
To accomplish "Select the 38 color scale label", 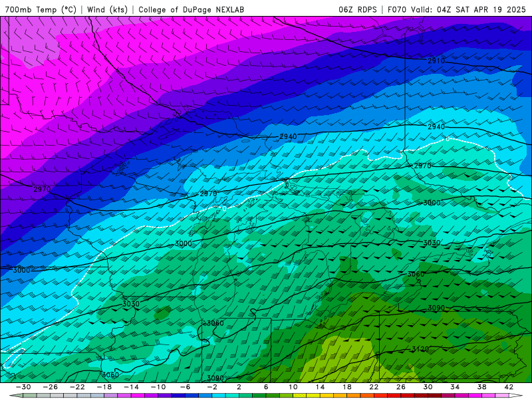I will click(481, 387).
